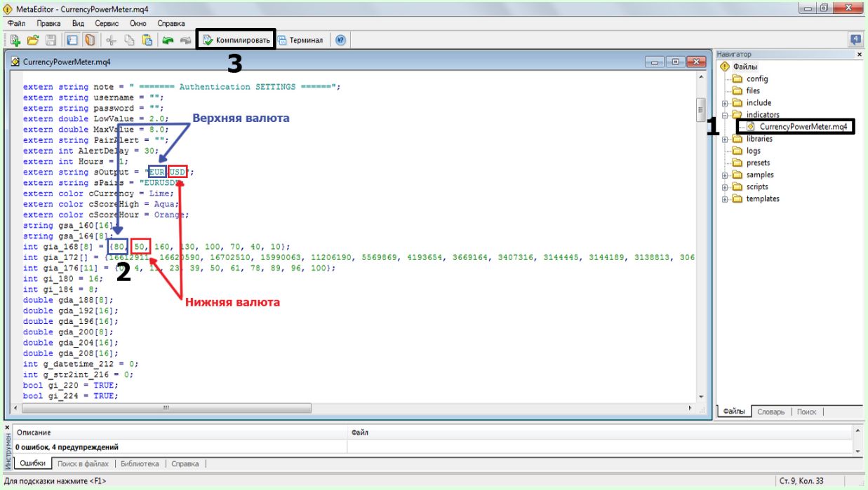Click the Cut scissors icon
Viewport: 868px width, 490px height.
pyautogui.click(x=111, y=40)
